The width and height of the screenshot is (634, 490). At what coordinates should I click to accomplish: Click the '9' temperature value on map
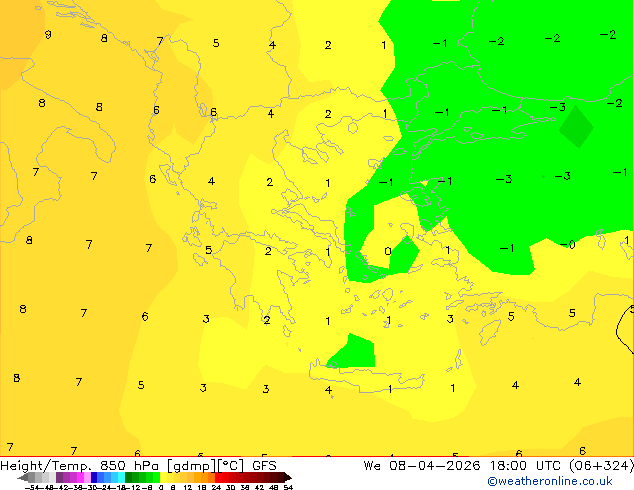pyautogui.click(x=48, y=35)
